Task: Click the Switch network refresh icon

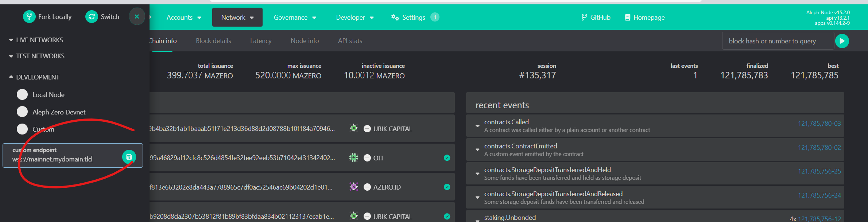Action: click(92, 17)
